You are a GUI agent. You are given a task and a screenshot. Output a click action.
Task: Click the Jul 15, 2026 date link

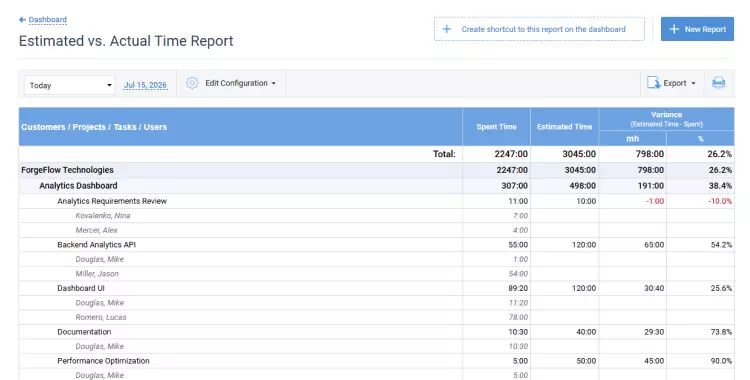145,85
